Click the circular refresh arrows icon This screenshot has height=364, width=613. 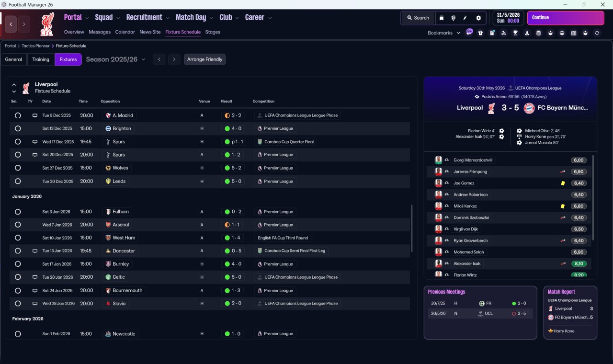click(x=597, y=33)
